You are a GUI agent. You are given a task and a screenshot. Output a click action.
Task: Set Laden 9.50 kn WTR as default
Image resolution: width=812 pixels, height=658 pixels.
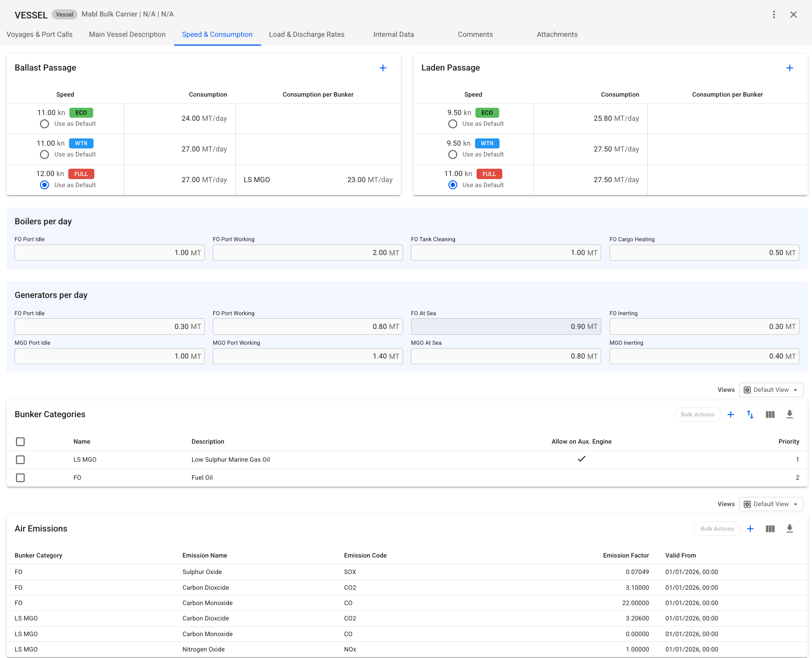tap(452, 155)
